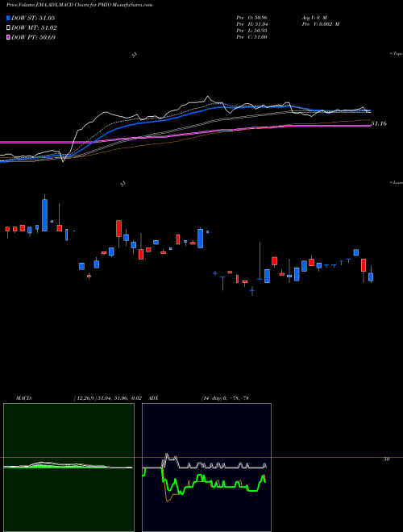The height and width of the screenshot is (532, 403).
Task: Click the last blue candlestick on the right
Action: (x=371, y=276)
